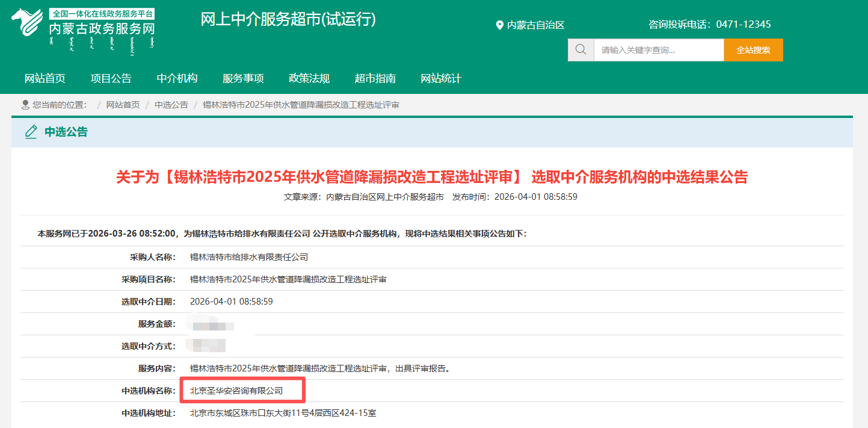The height and width of the screenshot is (428, 868).
Task: Click the 中选机构地址 value text
Action: point(283,413)
